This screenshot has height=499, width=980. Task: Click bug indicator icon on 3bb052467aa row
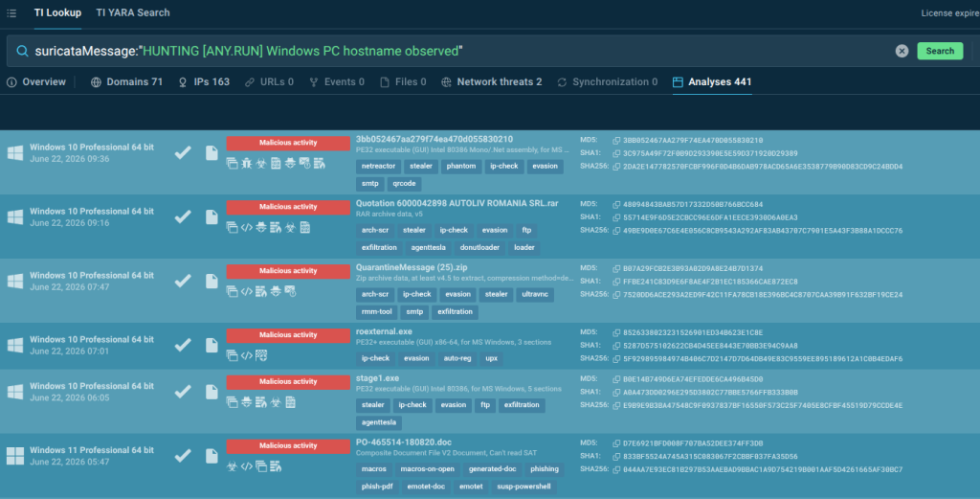pyautogui.click(x=246, y=163)
